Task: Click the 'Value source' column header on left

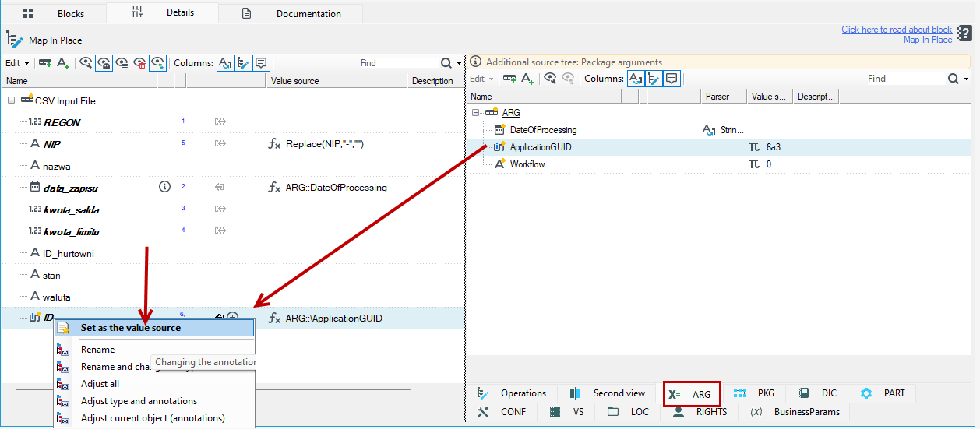Action: (337, 81)
